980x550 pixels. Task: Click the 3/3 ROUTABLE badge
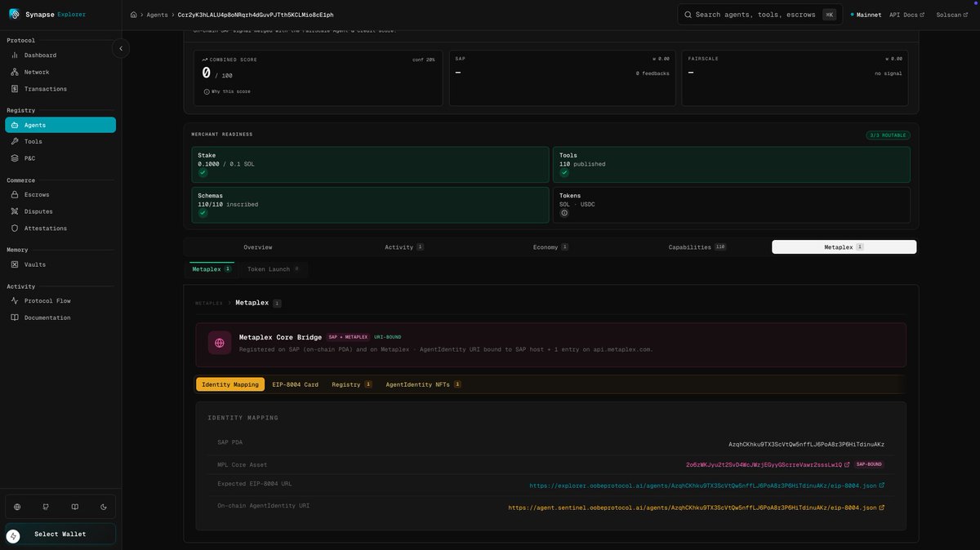888,135
